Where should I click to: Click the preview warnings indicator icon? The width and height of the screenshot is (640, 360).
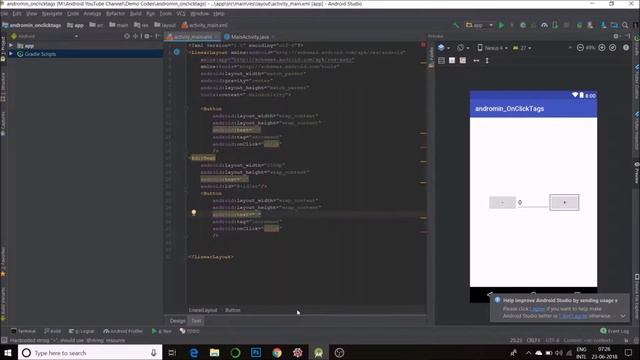pos(626,48)
